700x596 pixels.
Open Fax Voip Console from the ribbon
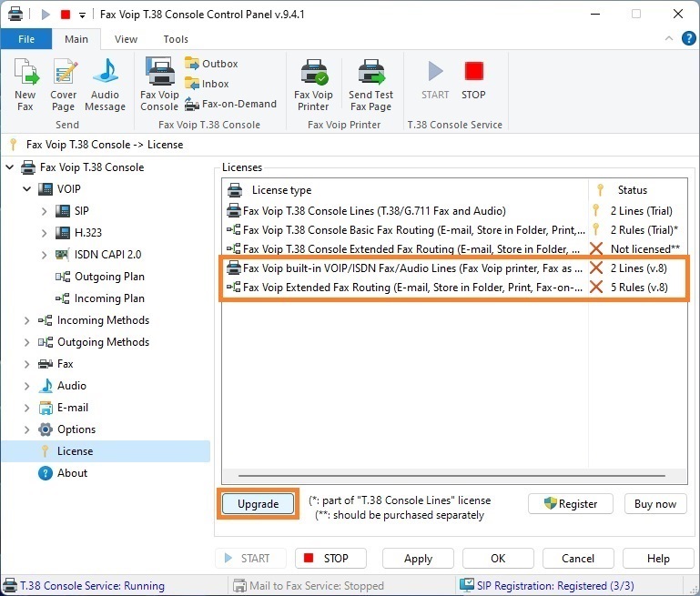point(159,84)
